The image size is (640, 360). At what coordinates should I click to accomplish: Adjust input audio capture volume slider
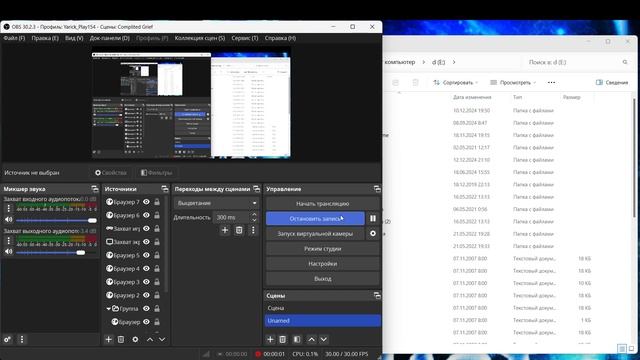56,220
